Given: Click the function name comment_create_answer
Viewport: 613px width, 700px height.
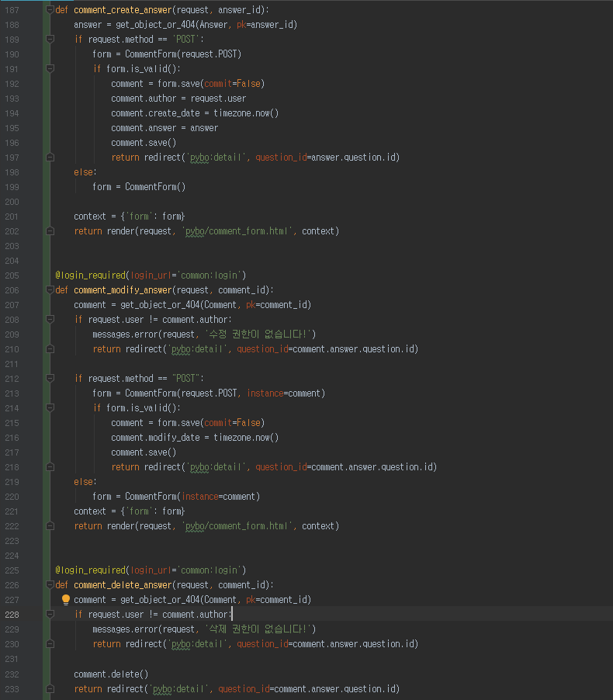Looking at the screenshot, I should pos(123,10).
